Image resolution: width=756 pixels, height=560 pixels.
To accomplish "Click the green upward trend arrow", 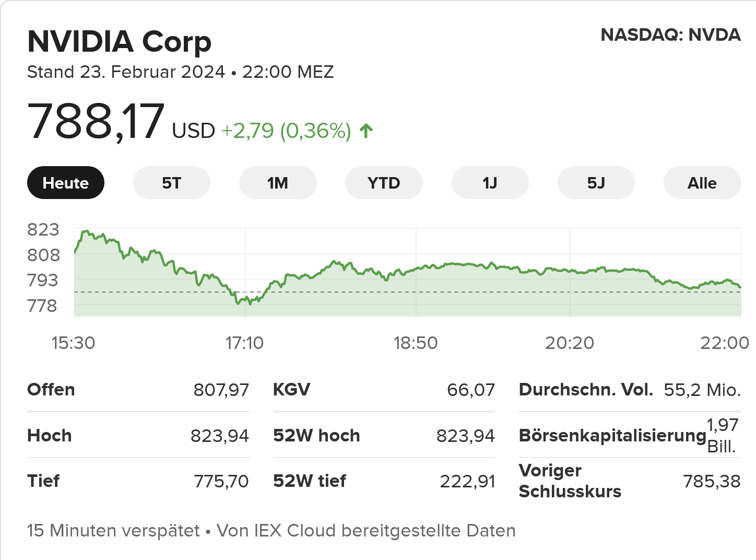I will click(366, 131).
